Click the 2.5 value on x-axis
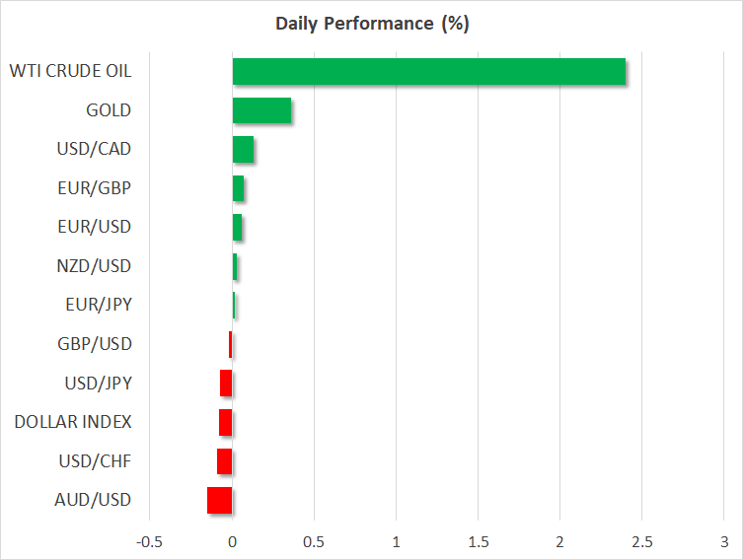Screen dimensions: 743x560 tap(641, 542)
